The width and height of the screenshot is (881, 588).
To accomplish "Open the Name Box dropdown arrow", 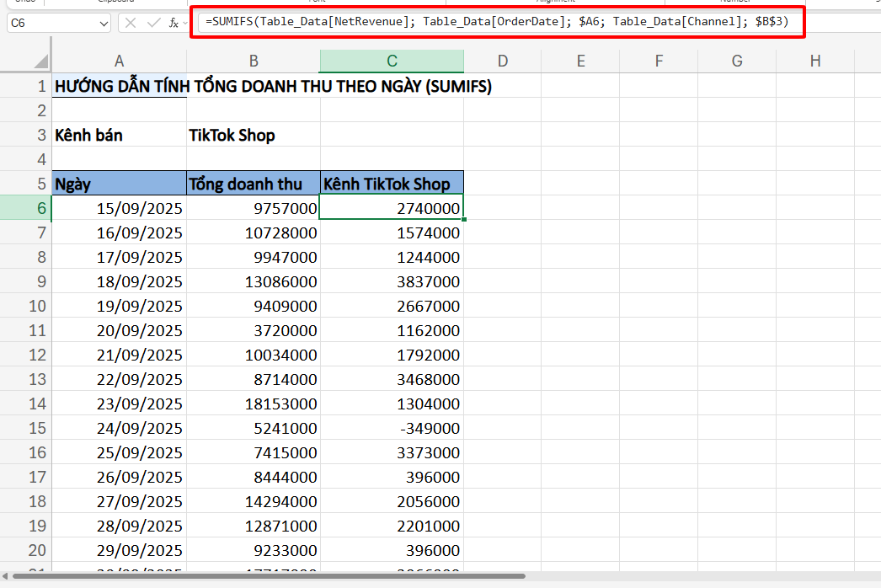I will click(x=104, y=24).
